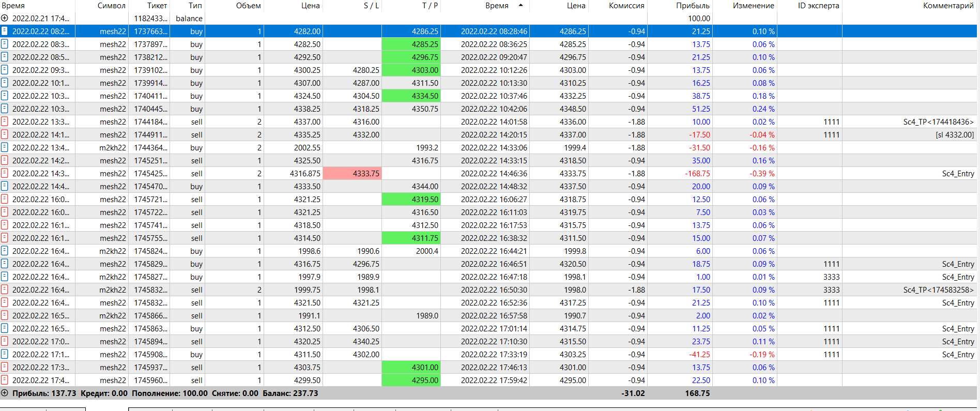Sort by the Символ column header
This screenshot has width=980, height=411.
point(112,5)
